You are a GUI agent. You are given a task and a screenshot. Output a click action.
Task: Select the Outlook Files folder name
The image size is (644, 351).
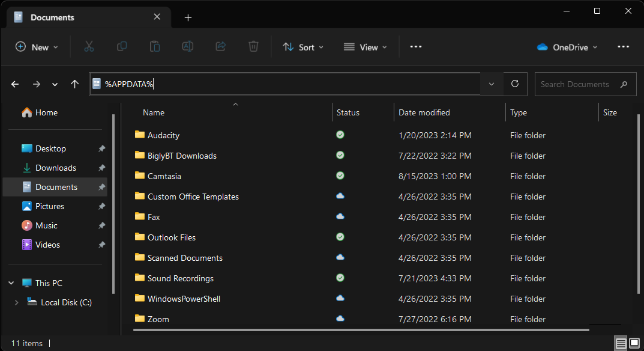[171, 237]
